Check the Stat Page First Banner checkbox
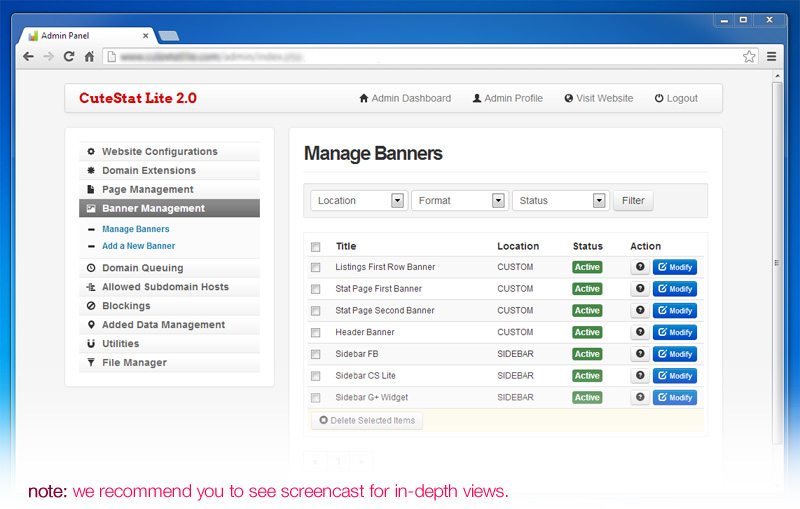Viewport: 800px width, 509px height. pos(315,289)
